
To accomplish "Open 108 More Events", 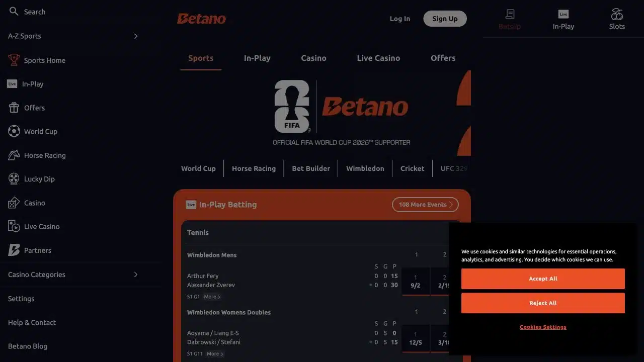I will coord(425,205).
